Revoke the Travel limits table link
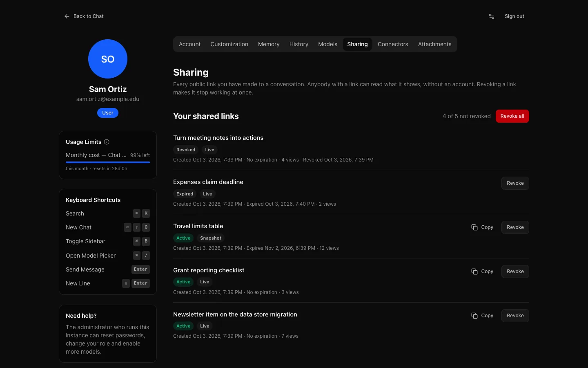Viewport: 588px width, 368px height. (x=515, y=227)
